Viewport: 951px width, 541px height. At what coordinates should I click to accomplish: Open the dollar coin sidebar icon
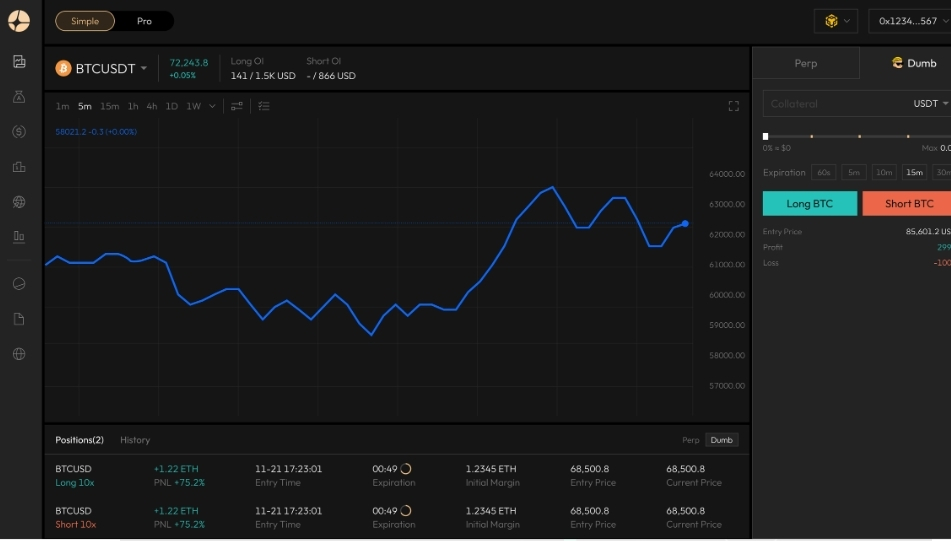[x=19, y=132]
